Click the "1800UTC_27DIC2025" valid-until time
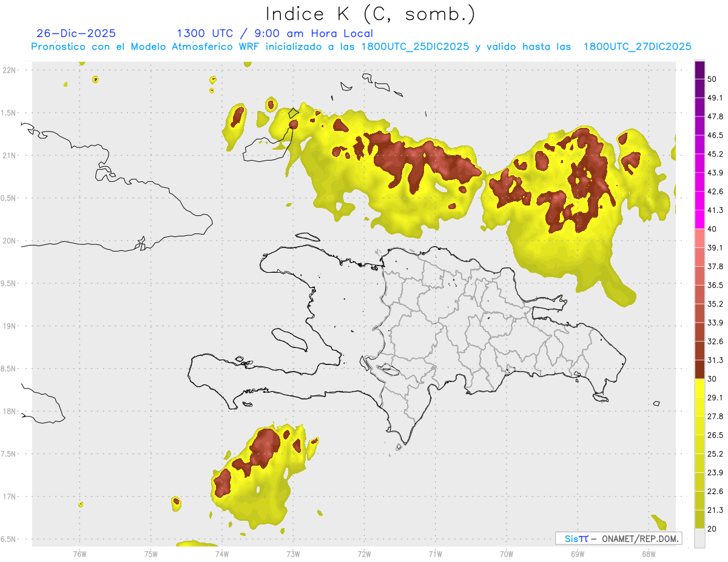The height and width of the screenshot is (562, 728). (637, 47)
